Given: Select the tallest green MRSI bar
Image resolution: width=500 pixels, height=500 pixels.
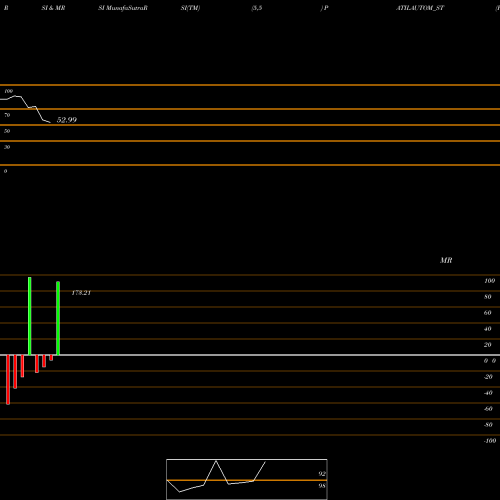Looking at the screenshot, I should [30, 316].
